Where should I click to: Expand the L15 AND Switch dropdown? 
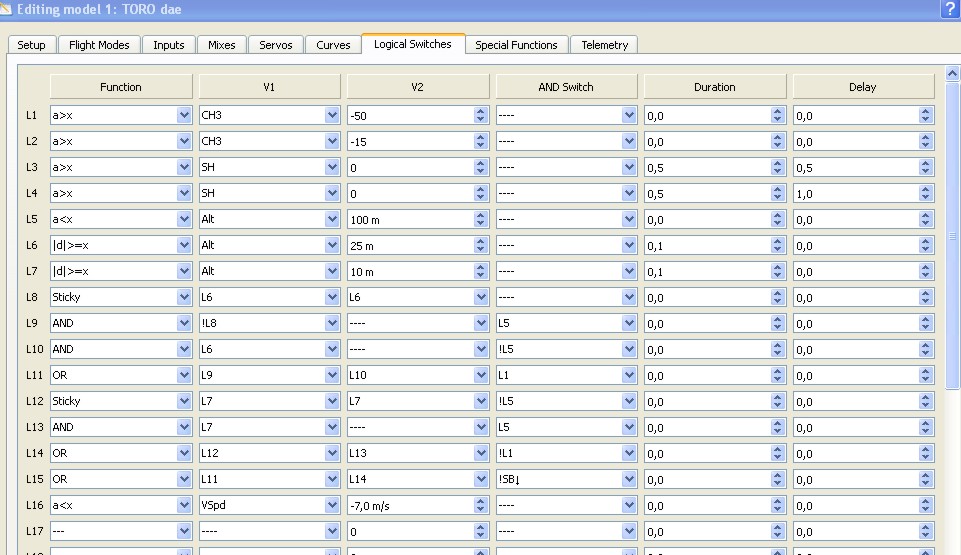click(629, 479)
